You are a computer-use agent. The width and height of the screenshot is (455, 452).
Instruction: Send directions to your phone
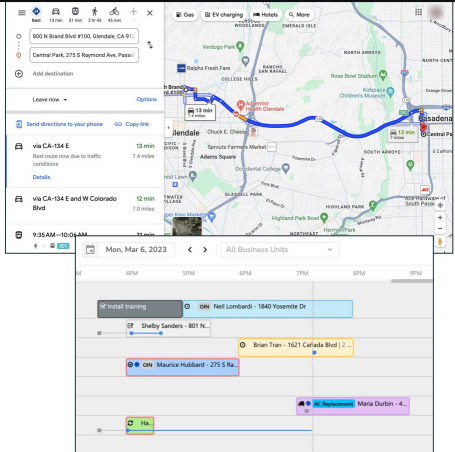coord(59,124)
